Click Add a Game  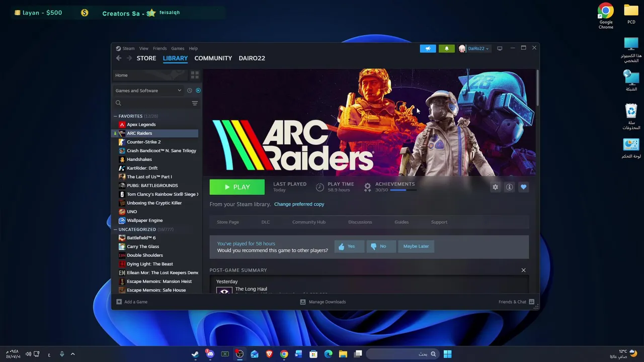click(132, 302)
